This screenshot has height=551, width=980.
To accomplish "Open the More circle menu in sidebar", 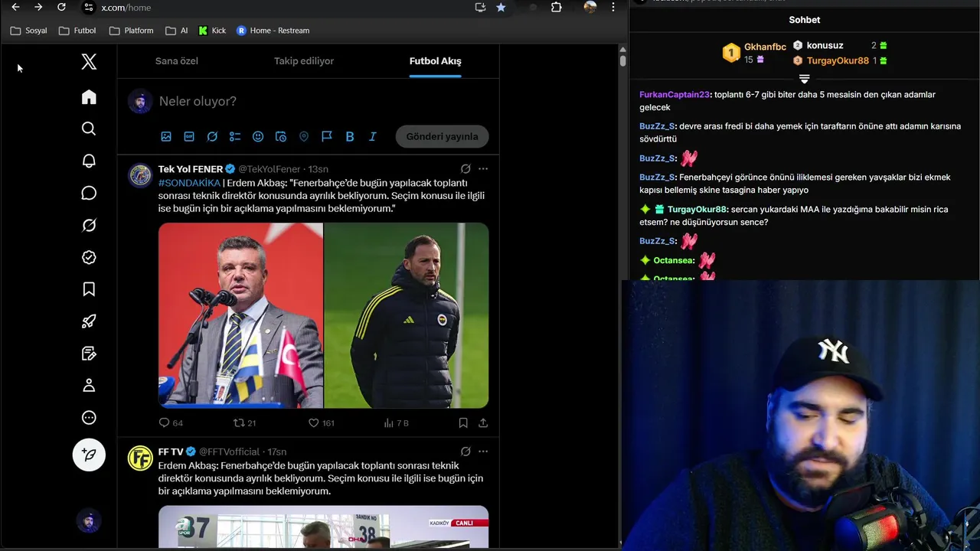I will [89, 418].
